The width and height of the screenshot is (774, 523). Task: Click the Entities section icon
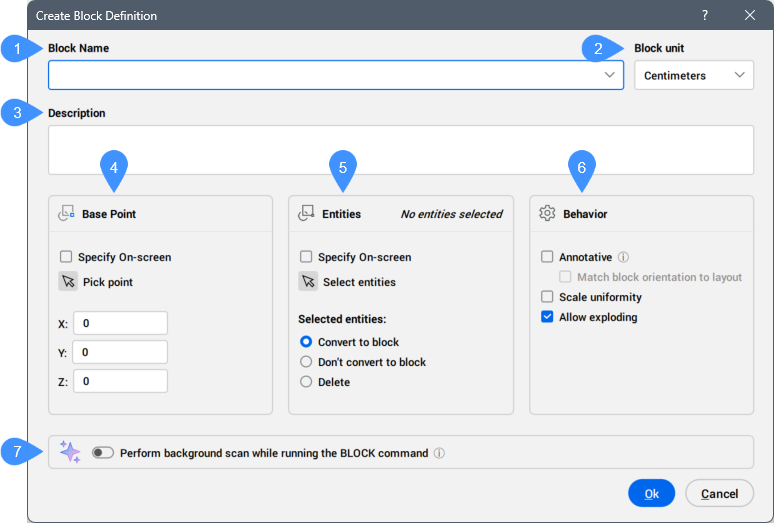tap(307, 214)
